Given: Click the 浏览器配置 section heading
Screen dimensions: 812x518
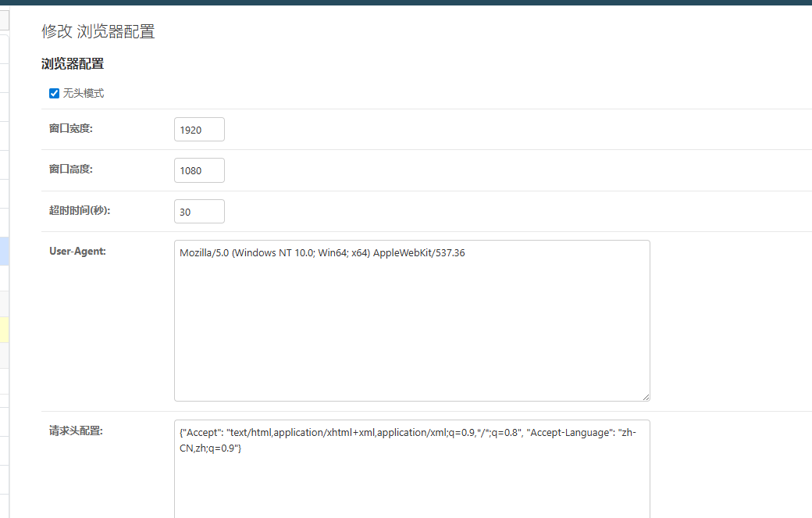Looking at the screenshot, I should coord(73,64).
